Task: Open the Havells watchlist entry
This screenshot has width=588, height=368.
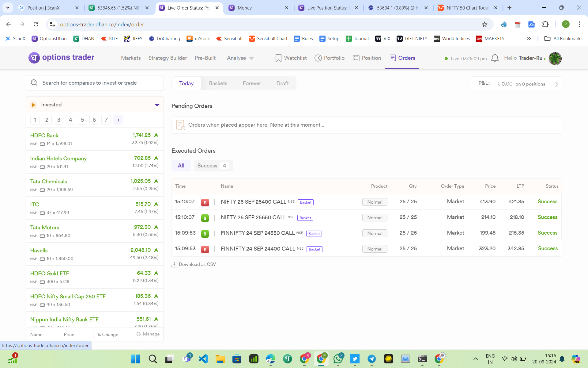Action: pos(95,254)
